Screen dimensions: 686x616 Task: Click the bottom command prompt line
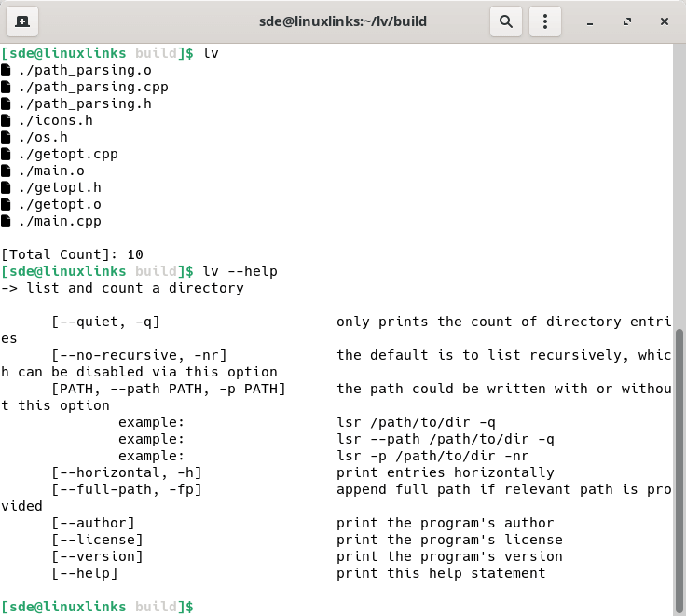coord(97,607)
